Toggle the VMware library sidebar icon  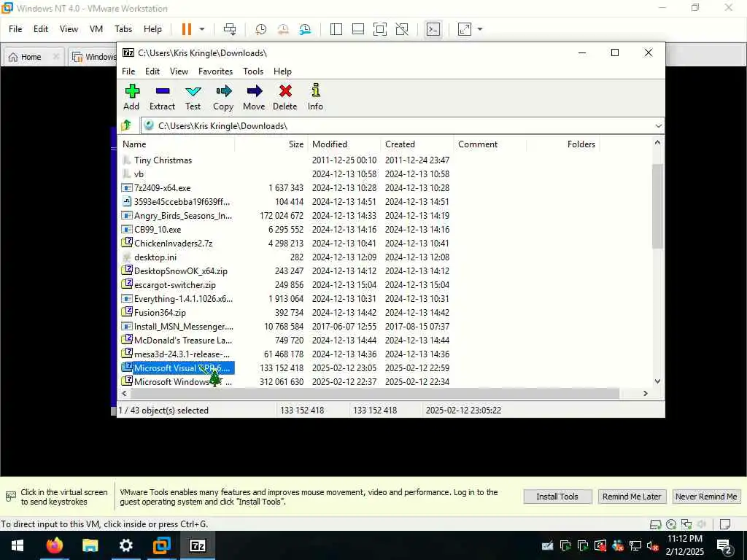coord(336,29)
